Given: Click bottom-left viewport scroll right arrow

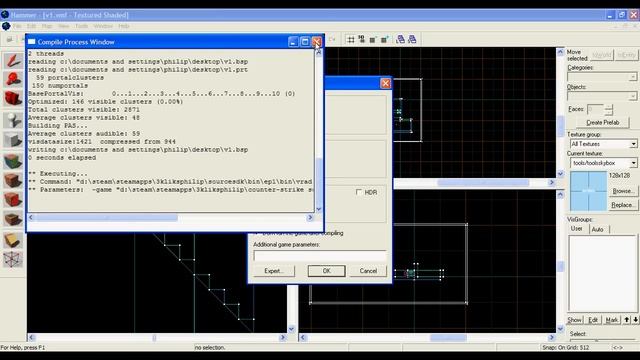Looking at the screenshot, I should pos(282,338).
